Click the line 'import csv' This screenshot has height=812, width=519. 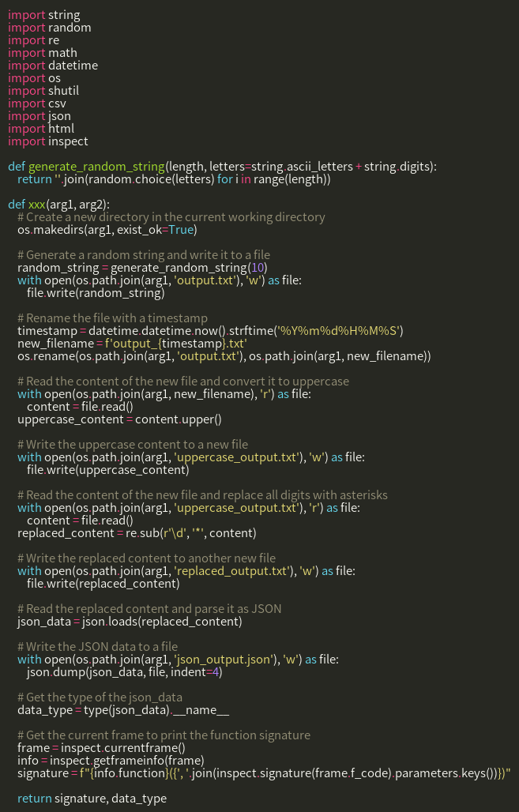pyautogui.click(x=37, y=103)
